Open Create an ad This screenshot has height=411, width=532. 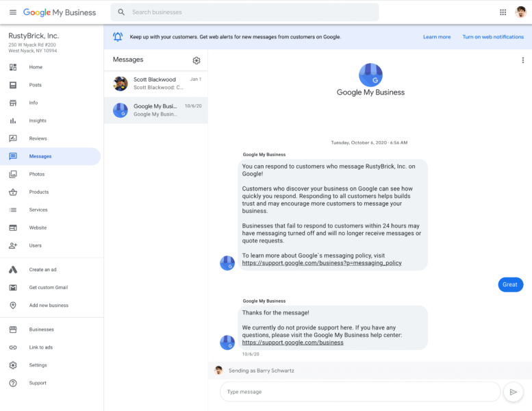[42, 269]
